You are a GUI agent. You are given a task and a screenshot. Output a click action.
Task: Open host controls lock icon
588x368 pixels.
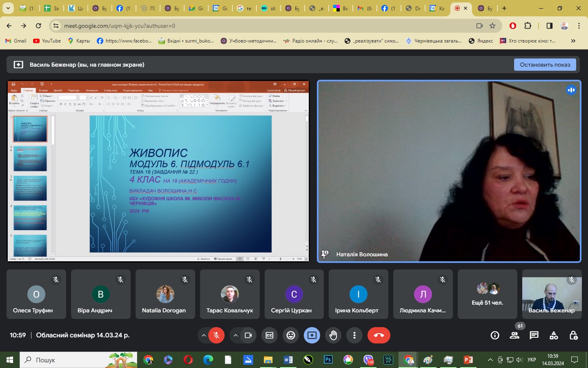573,335
